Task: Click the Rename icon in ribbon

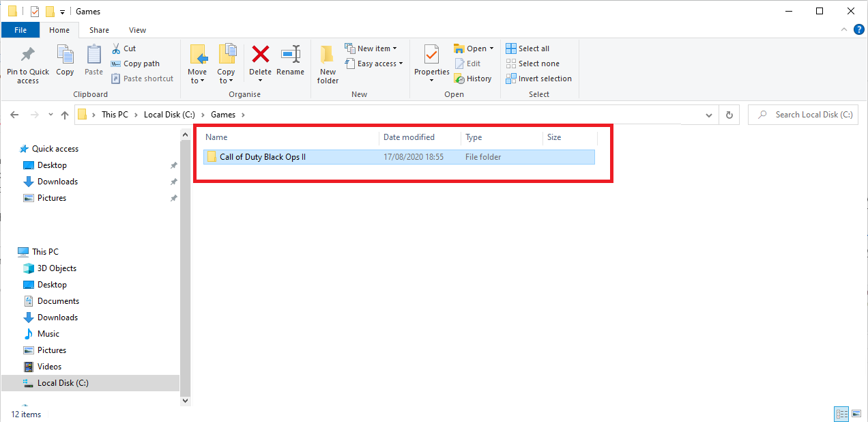Action: (291, 55)
